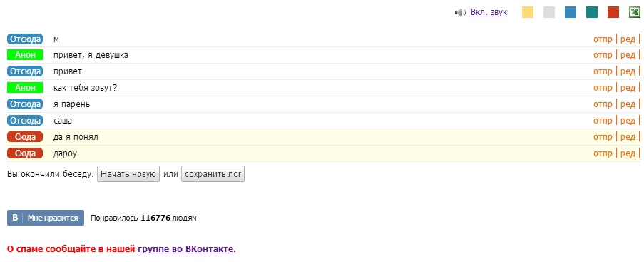Image resolution: width=644 pixels, height=262 pixels.
Task: Click the green Excel export icon
Action: pyautogui.click(x=635, y=12)
